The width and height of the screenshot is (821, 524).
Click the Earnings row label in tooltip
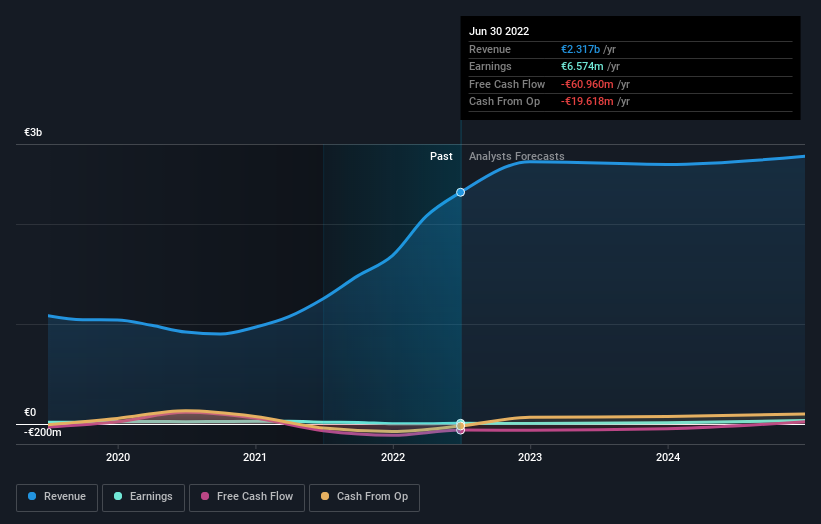point(490,66)
